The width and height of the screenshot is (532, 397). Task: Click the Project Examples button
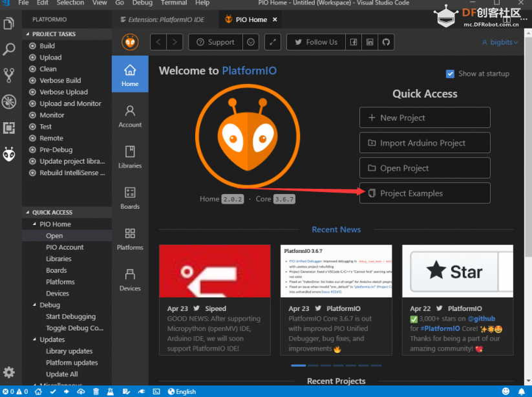coord(425,193)
